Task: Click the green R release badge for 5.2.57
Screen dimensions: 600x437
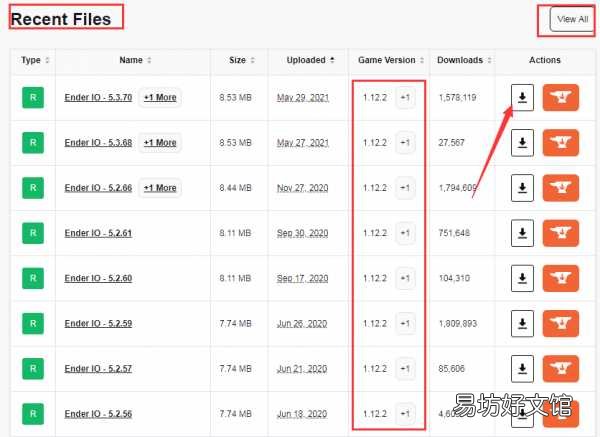Action: coord(33,369)
